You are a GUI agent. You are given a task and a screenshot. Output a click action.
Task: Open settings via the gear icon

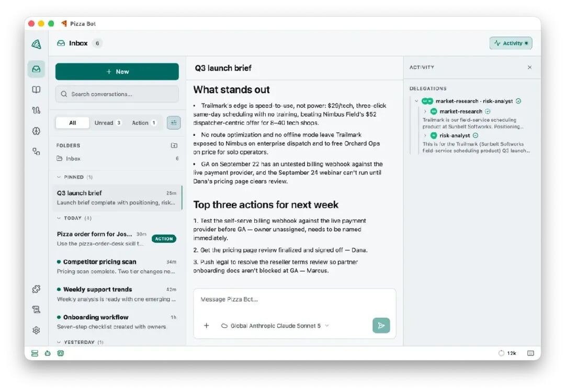point(37,330)
